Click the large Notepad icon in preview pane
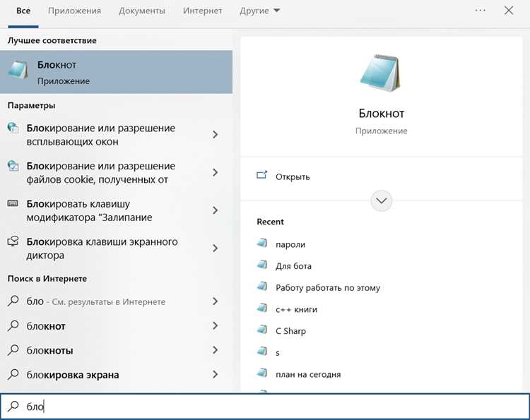The width and height of the screenshot is (530, 420). [381, 73]
